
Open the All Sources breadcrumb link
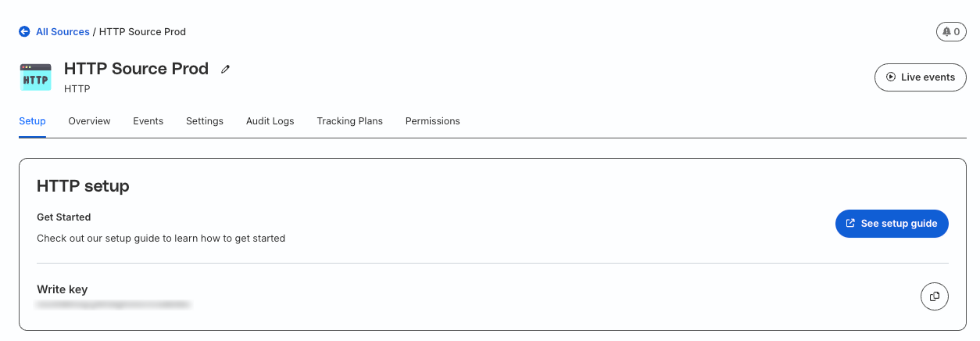point(63,32)
